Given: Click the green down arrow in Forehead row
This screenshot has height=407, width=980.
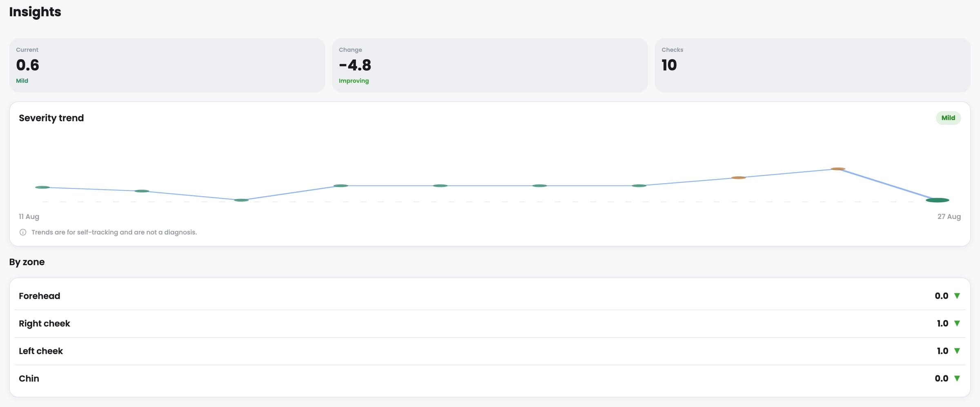Looking at the screenshot, I should 957,296.
